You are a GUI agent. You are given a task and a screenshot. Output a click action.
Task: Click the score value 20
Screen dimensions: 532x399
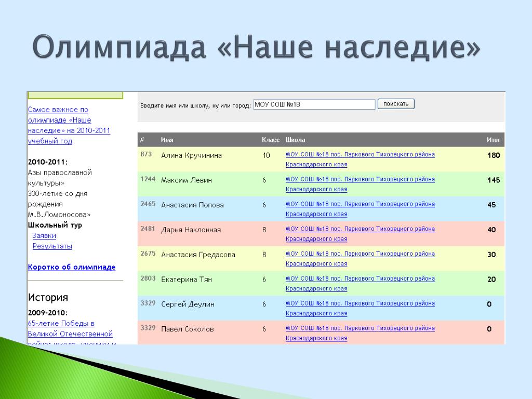tap(491, 279)
